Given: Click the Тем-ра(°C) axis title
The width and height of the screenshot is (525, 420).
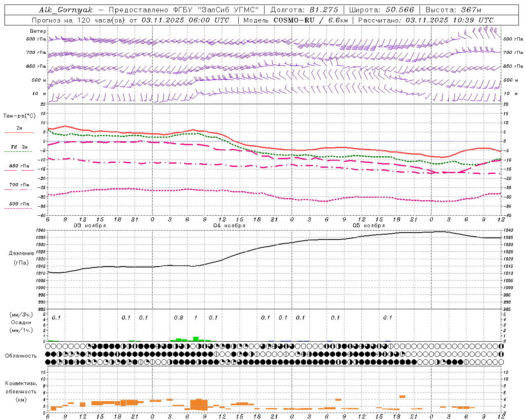Looking at the screenshot, I should (x=19, y=116).
